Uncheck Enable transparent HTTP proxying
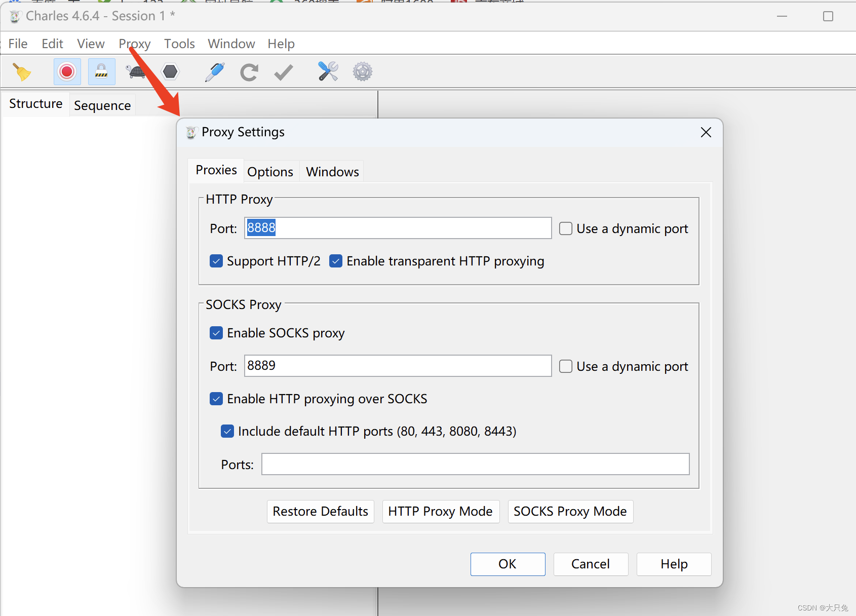Viewport: 856px width, 616px height. click(336, 261)
